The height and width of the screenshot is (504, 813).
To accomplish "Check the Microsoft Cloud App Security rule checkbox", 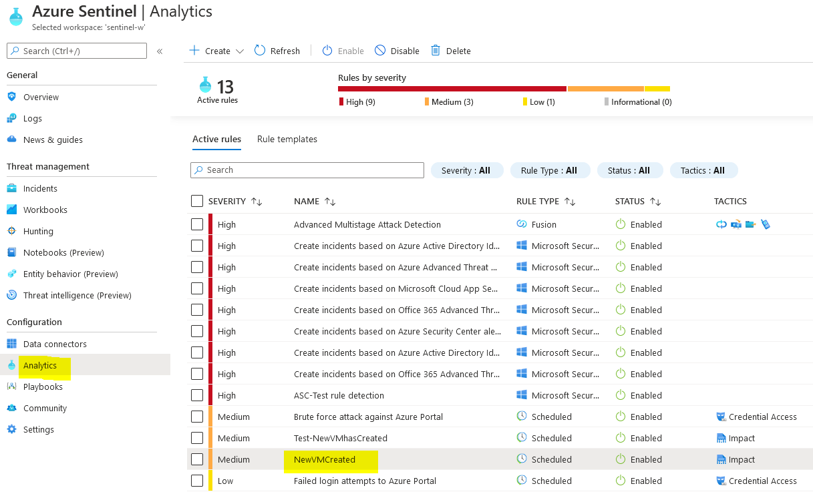I will click(197, 288).
